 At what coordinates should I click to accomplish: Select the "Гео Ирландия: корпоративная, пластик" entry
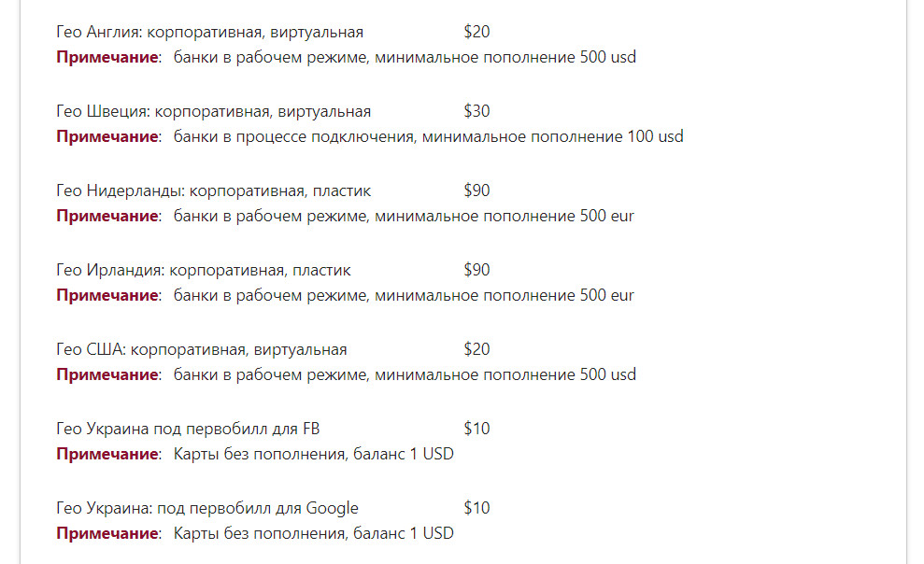(x=204, y=271)
